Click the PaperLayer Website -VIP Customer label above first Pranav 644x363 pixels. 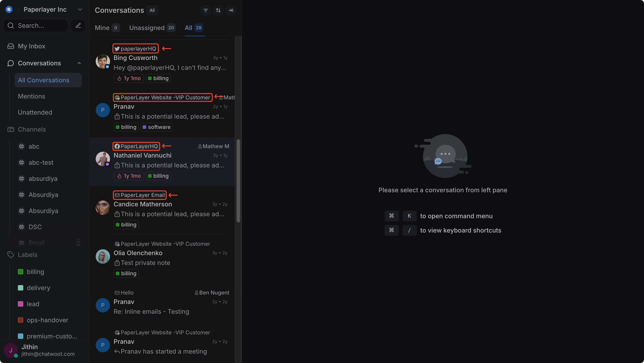[163, 97]
